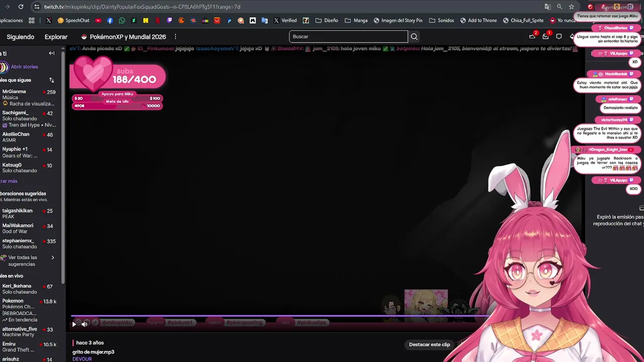Click the zoom magnifier icon in address bar
Screen dimensions: 644x362
[559, 7]
